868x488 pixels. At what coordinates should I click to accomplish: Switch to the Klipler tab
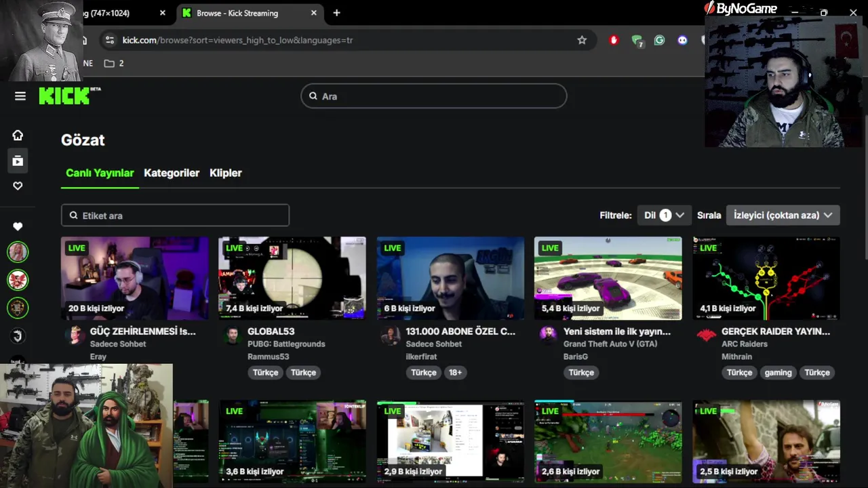pyautogui.click(x=226, y=173)
